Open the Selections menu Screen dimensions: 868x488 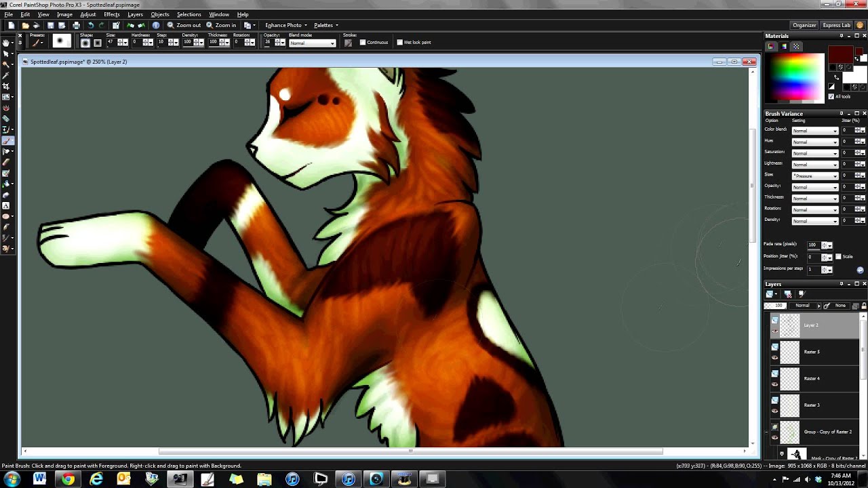click(x=189, y=14)
